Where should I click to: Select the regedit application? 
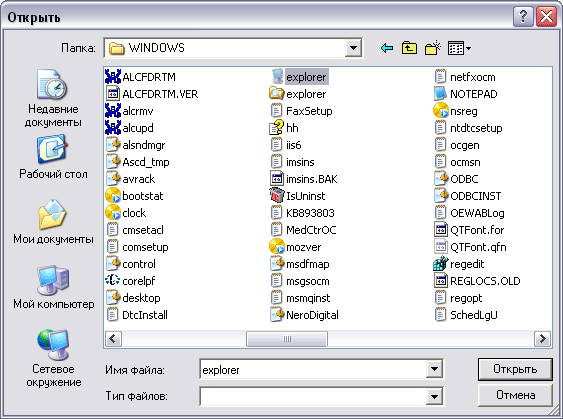point(459,264)
